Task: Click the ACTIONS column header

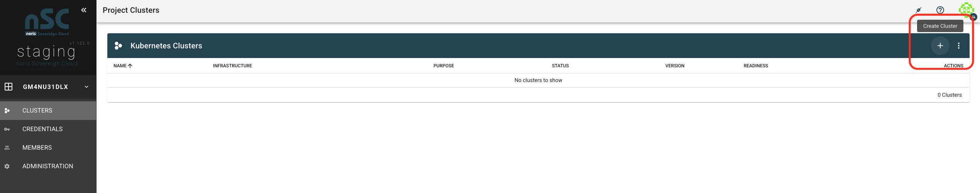Action: (953, 66)
